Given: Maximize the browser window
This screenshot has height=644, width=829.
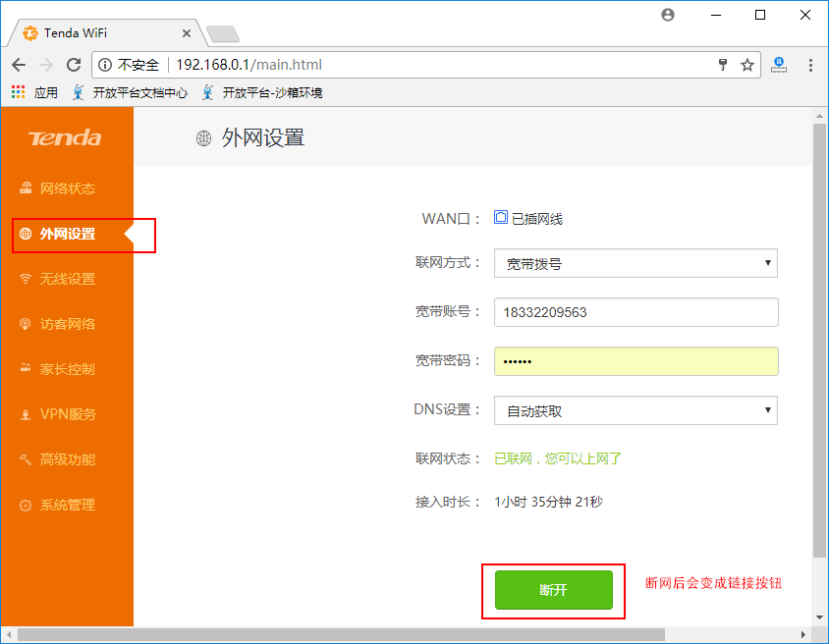Looking at the screenshot, I should click(x=759, y=15).
